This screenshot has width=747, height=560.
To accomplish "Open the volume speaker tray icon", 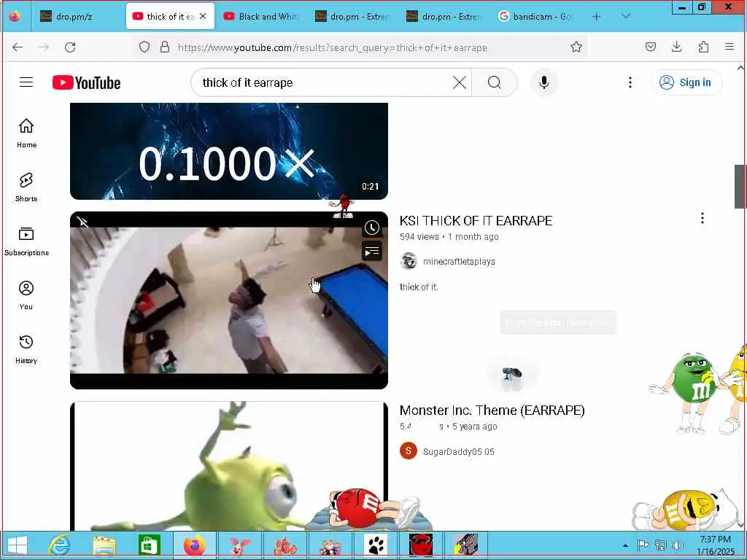I will pyautogui.click(x=678, y=545).
